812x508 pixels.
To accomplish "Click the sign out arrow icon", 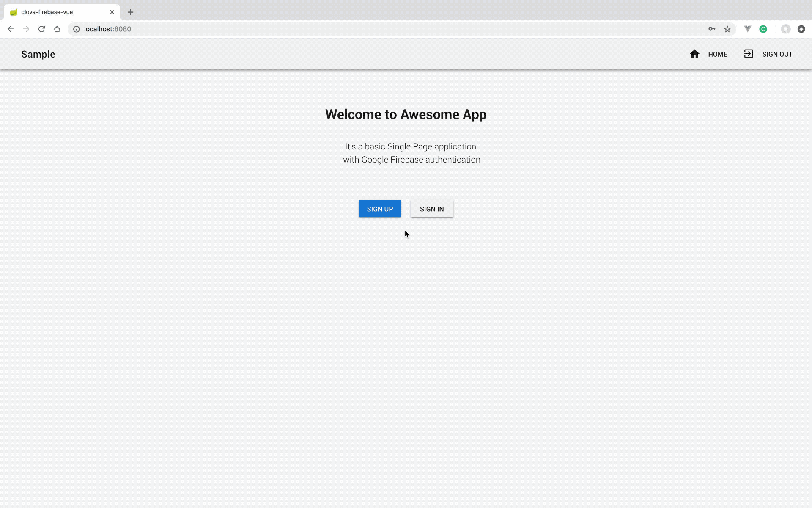I will [749, 54].
